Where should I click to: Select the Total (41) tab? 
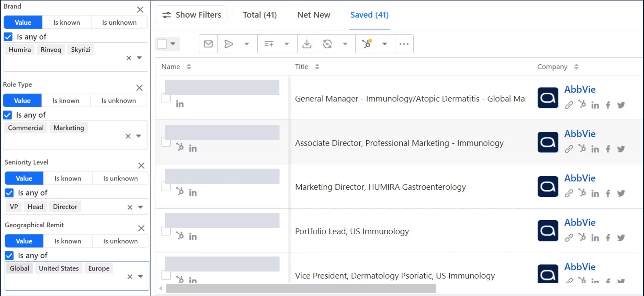coord(259,15)
